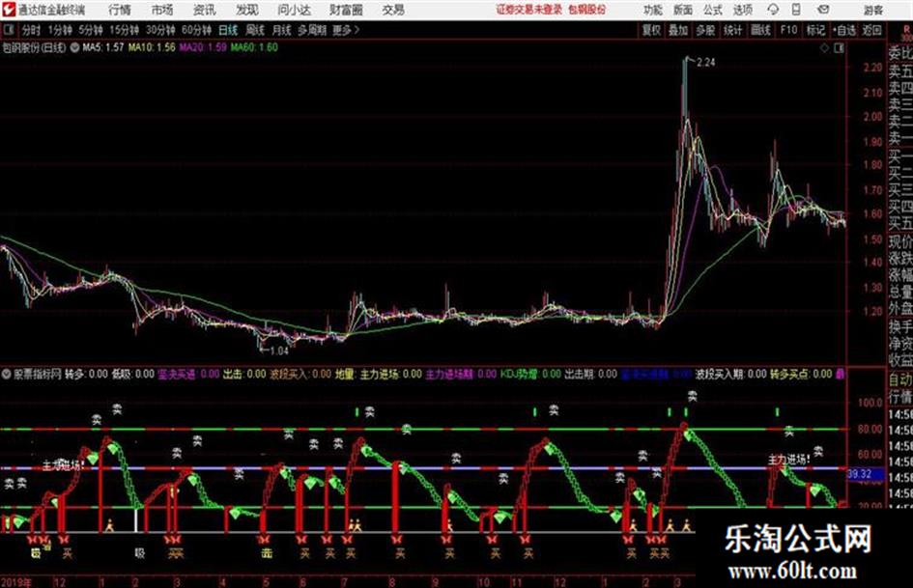Click the 转多: 0.00 indicator value
This screenshot has height=588, width=913.
[86, 374]
